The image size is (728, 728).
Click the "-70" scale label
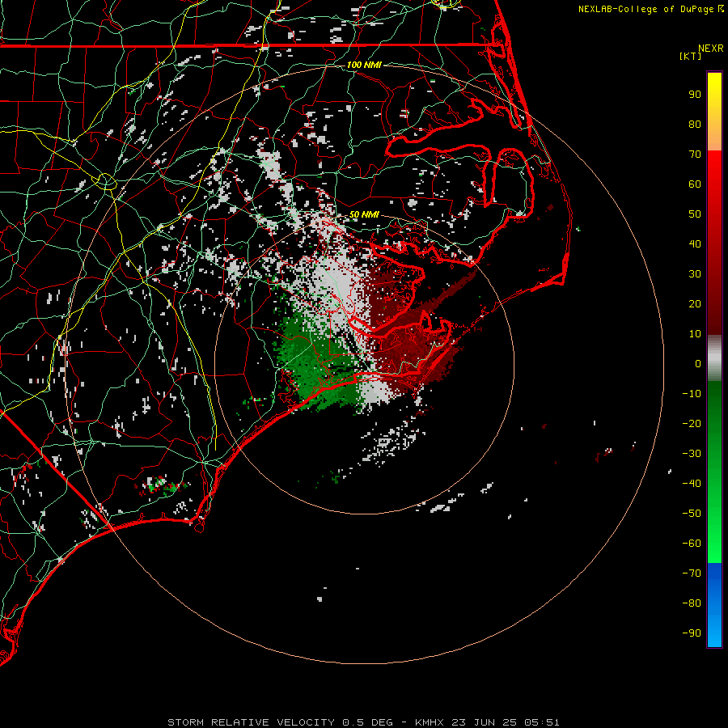[692, 574]
